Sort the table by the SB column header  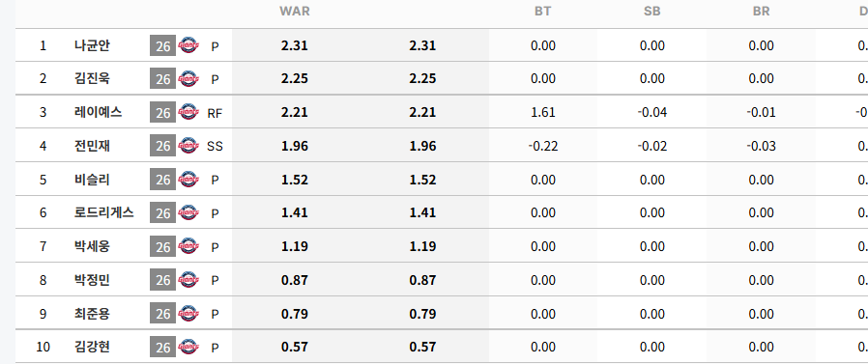coord(652,12)
